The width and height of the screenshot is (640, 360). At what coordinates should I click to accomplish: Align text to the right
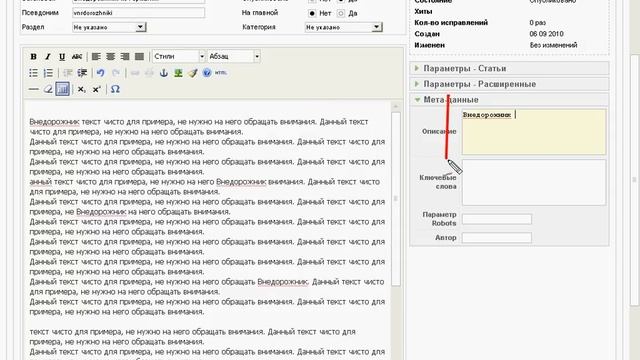(x=125, y=57)
